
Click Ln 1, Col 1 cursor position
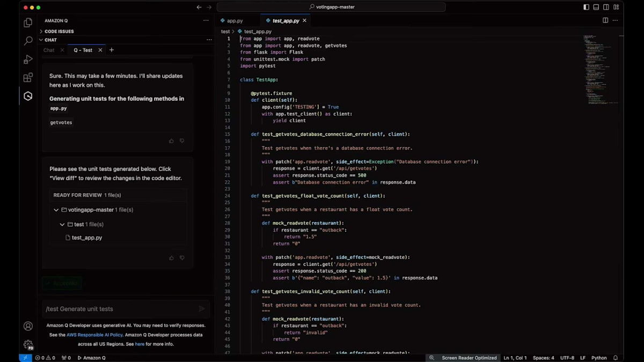click(515, 358)
